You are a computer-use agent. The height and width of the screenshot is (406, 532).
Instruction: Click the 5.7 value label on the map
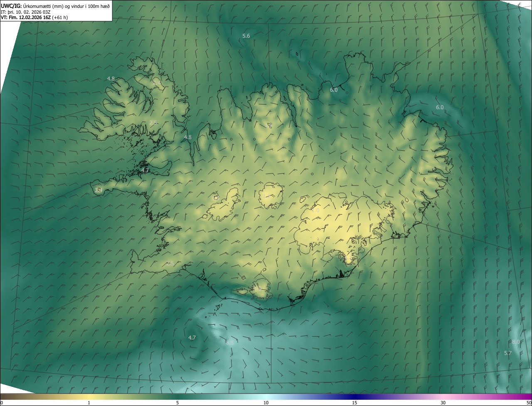pyautogui.click(x=507, y=353)
